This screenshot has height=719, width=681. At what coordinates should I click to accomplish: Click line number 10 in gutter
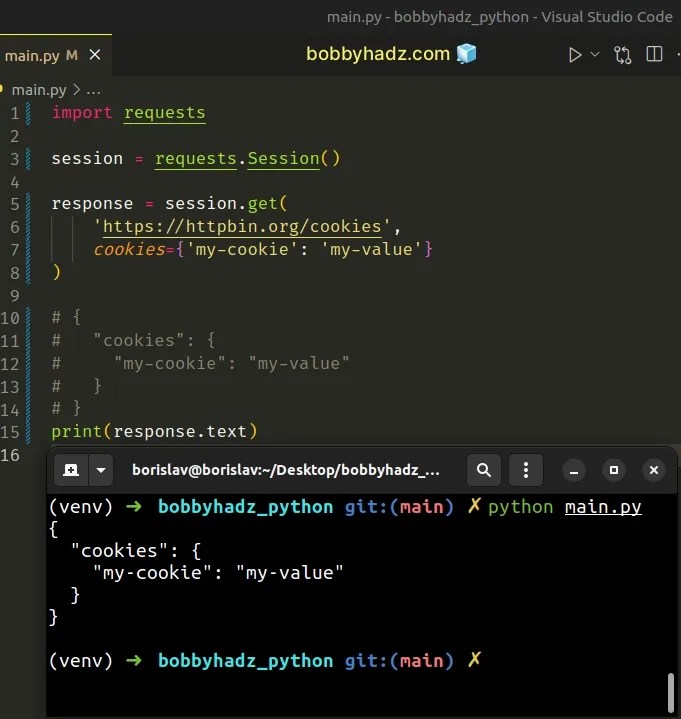pyautogui.click(x=10, y=318)
